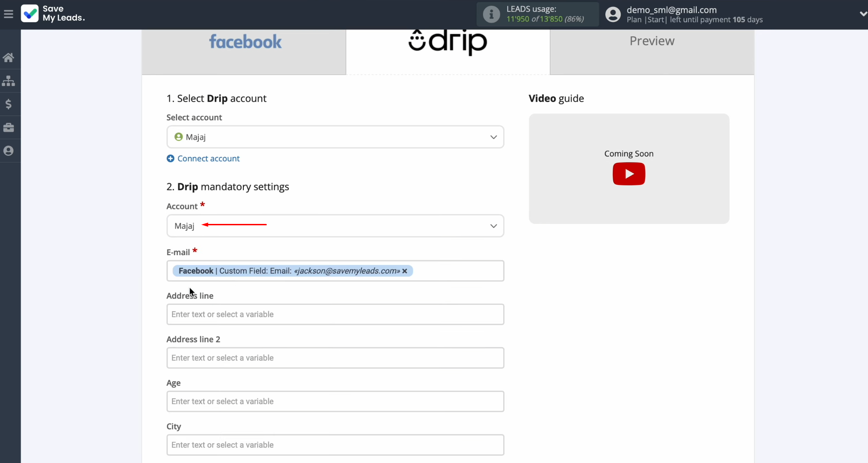Image resolution: width=868 pixels, height=463 pixels.
Task: Click the plus icon beside Connect account
Action: (x=170, y=159)
